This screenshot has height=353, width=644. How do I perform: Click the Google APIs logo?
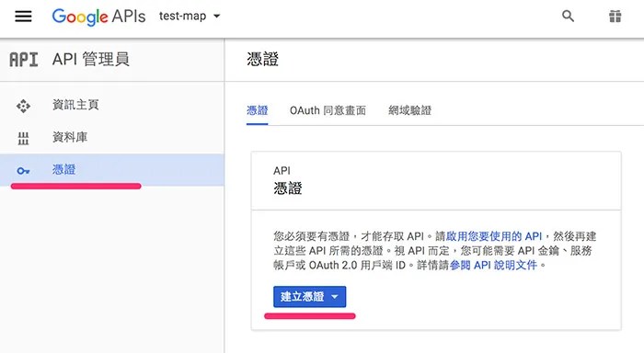click(x=98, y=17)
